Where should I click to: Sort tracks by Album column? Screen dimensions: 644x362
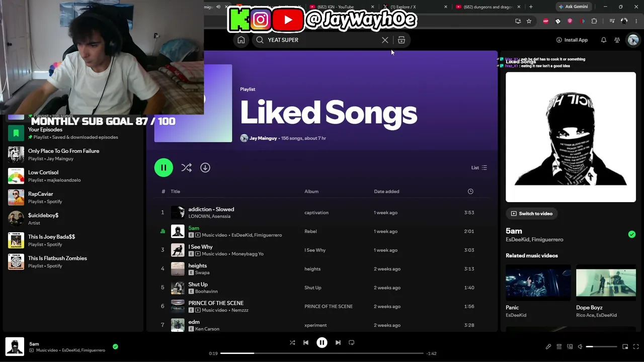311,192
